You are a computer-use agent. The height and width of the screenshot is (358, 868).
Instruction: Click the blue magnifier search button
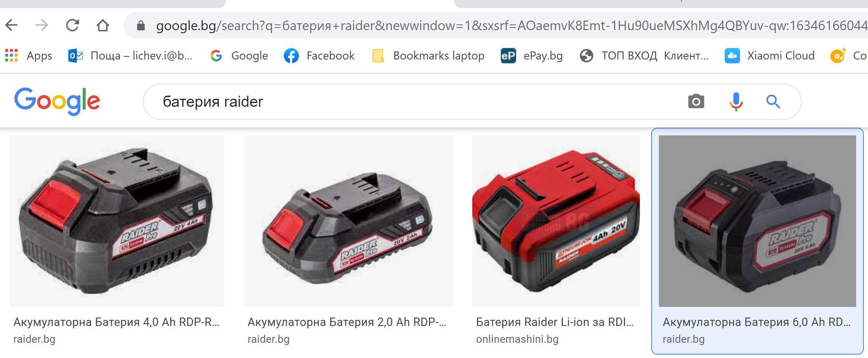point(773,102)
